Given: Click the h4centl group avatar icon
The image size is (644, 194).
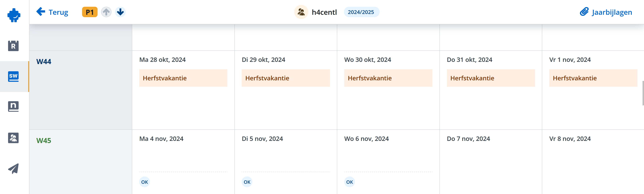Looking at the screenshot, I should click(301, 12).
